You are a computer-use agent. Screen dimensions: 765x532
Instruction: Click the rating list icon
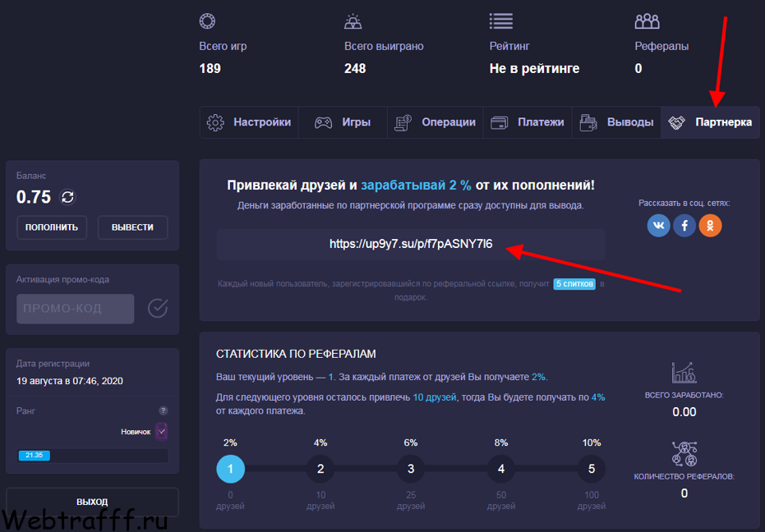tap(501, 21)
